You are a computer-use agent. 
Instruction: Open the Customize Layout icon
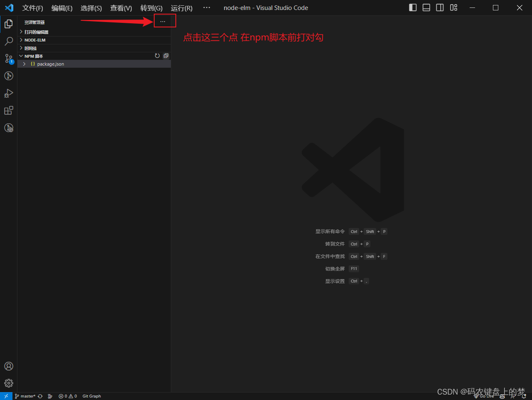[x=453, y=7]
